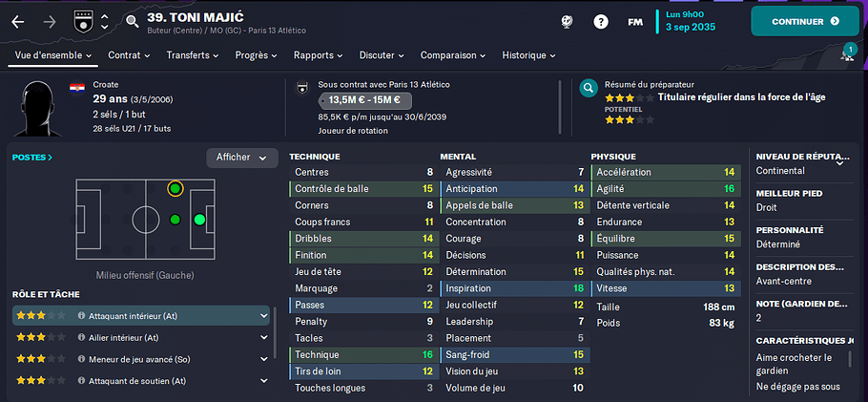The height and width of the screenshot is (402, 868).
Task: Open the world globe icon
Action: coord(567,22)
